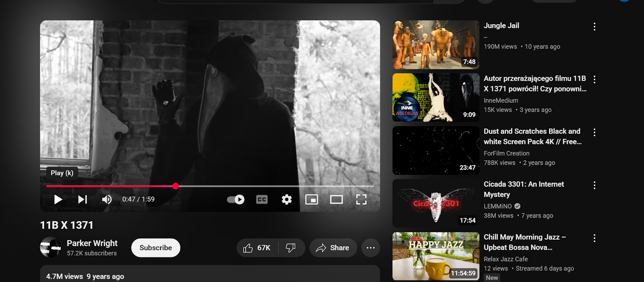Open Parker Wright channel name link
Screen dimensions: 644x282
pyautogui.click(x=92, y=243)
